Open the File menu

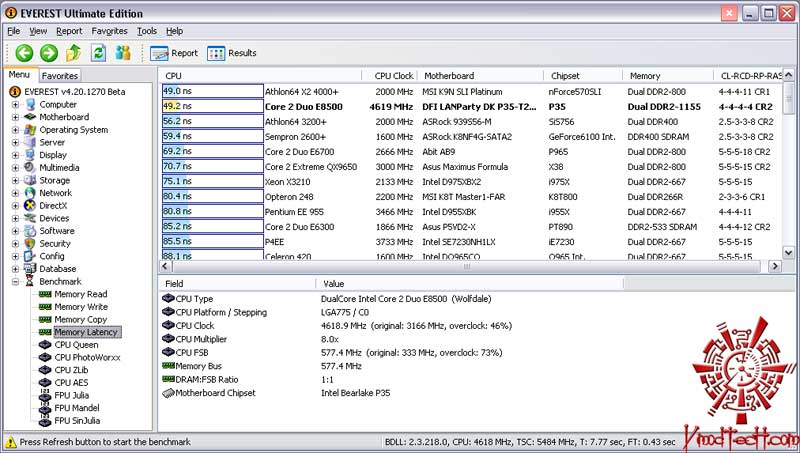coord(14,31)
